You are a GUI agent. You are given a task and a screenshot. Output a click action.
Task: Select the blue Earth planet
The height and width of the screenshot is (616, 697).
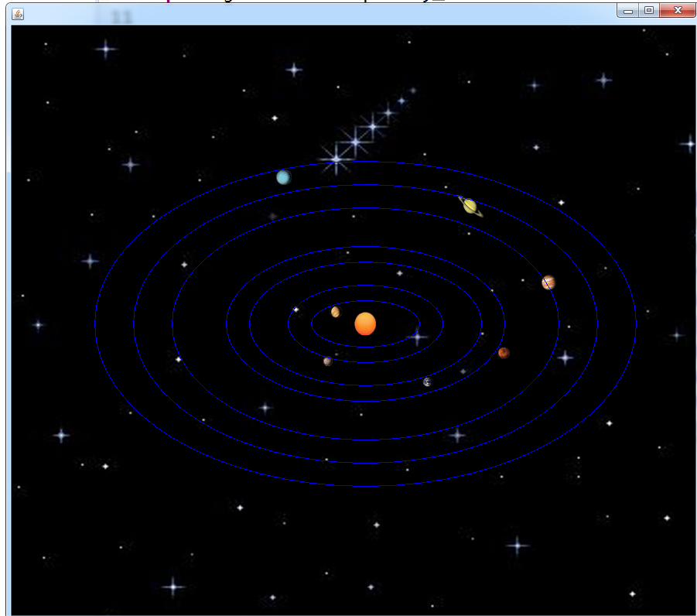click(x=427, y=382)
